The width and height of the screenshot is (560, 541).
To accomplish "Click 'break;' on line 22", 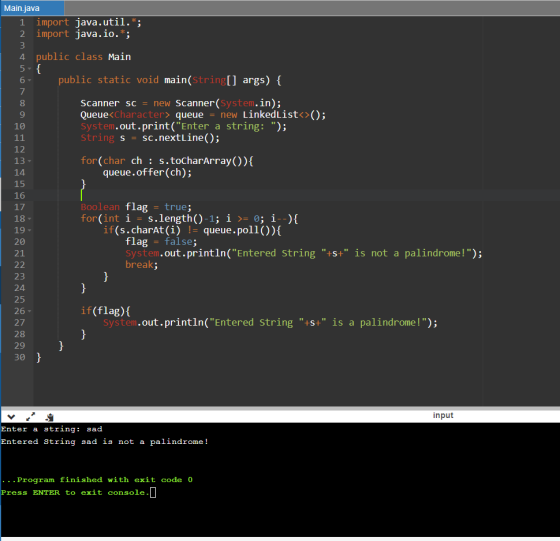I will tap(141, 265).
